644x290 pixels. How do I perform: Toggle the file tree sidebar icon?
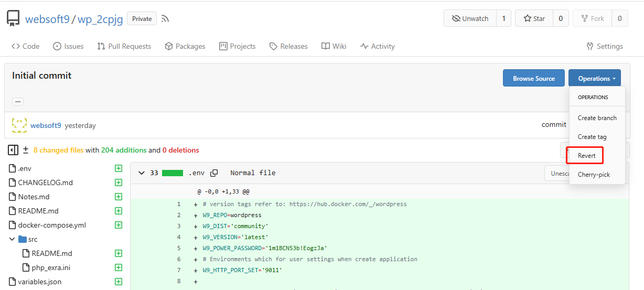pyautogui.click(x=13, y=151)
